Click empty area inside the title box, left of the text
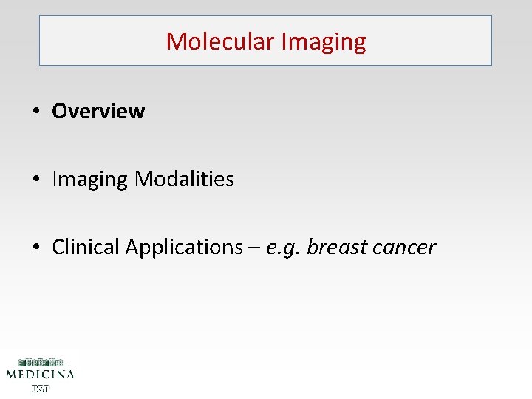 click(102, 41)
